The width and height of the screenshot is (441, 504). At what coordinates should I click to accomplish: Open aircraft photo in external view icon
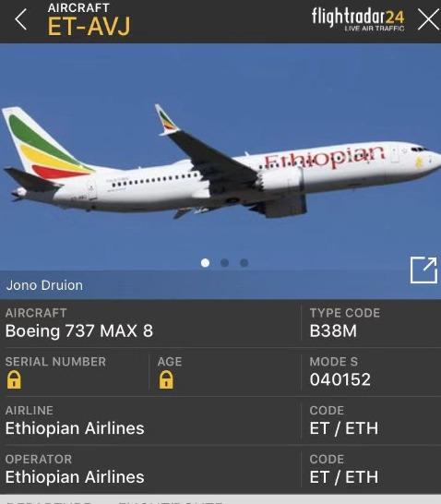click(x=423, y=270)
